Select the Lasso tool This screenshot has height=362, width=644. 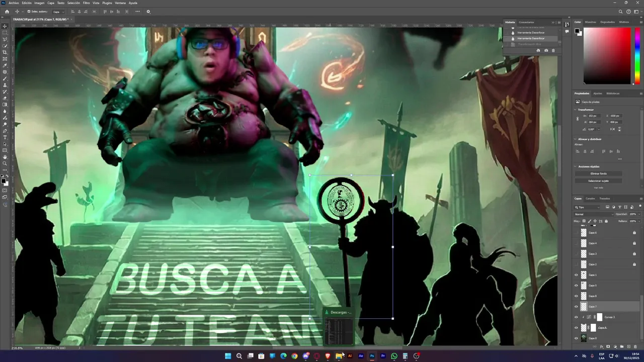pyautogui.click(x=5, y=39)
